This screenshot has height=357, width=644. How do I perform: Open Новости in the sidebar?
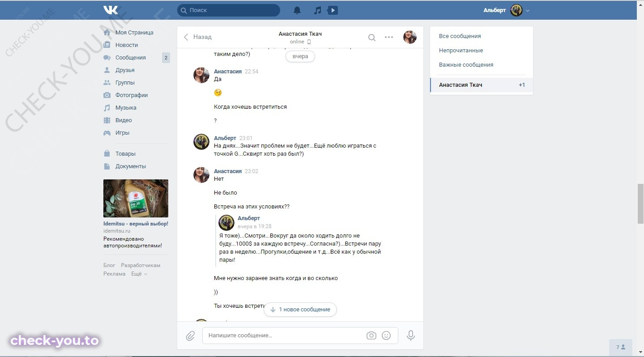pyautogui.click(x=127, y=45)
